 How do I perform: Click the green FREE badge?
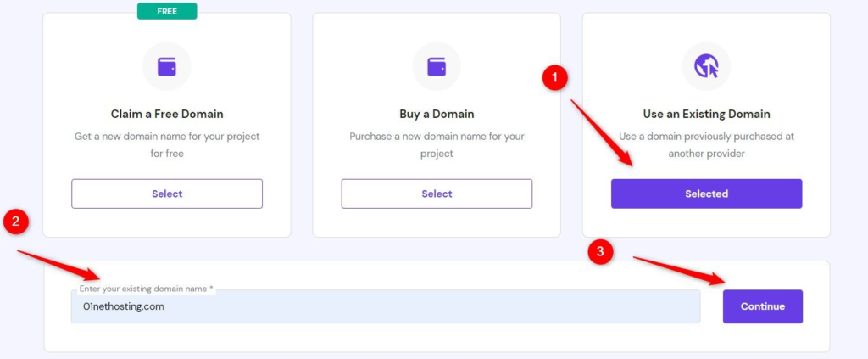tap(167, 11)
